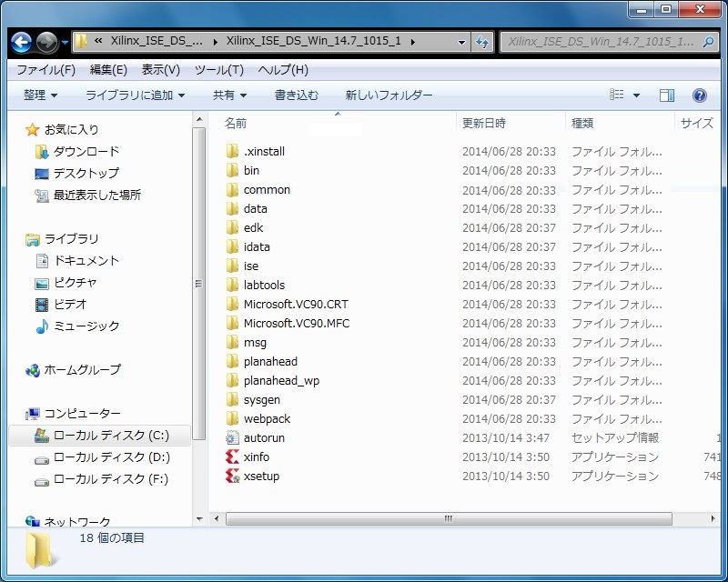
Task: Select the .xinstall folder icon
Action: (232, 151)
